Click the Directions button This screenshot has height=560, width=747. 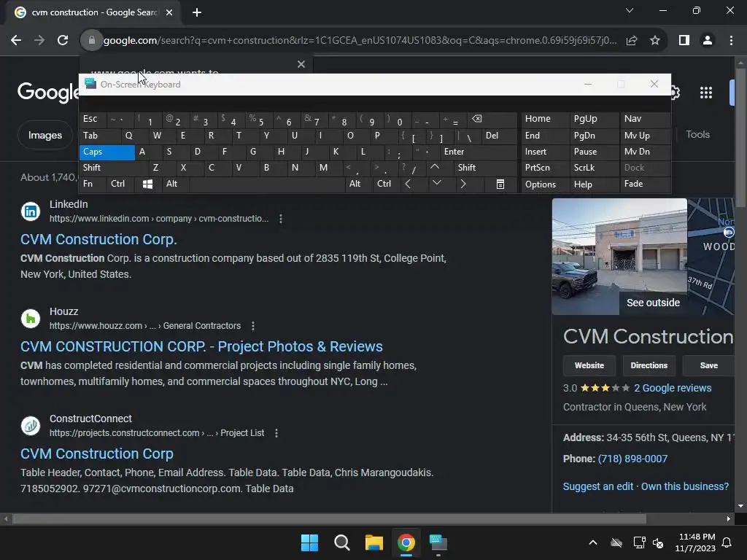[649, 366]
